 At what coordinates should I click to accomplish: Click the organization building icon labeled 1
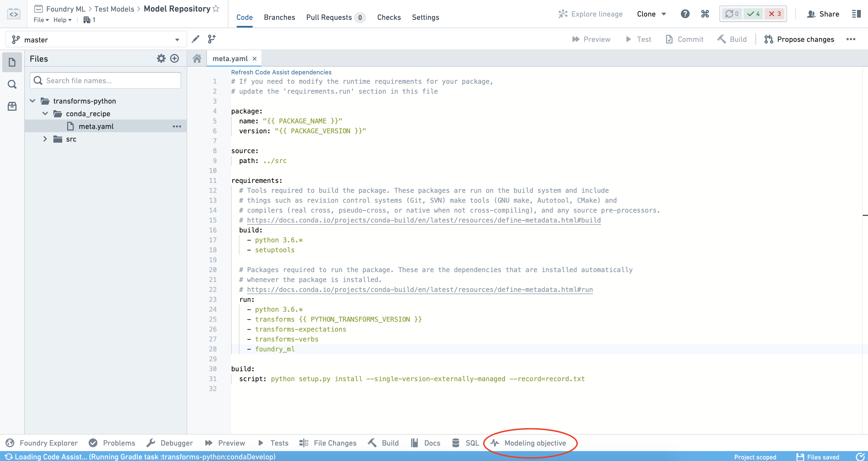90,20
